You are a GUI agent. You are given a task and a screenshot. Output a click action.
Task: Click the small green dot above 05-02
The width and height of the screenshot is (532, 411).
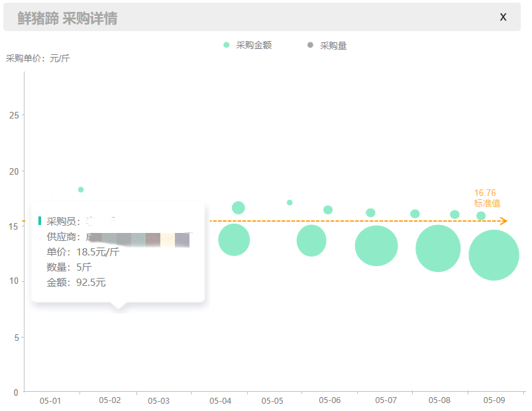click(81, 189)
